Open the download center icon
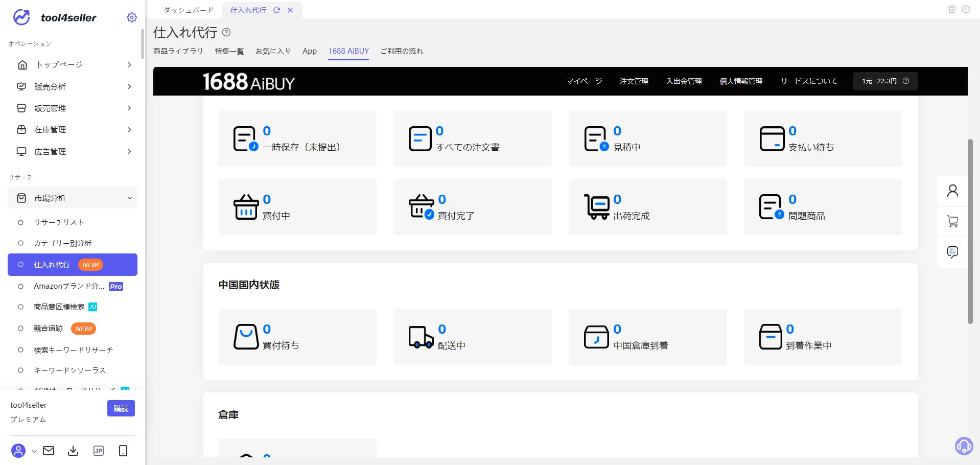980x465 pixels. [x=73, y=451]
